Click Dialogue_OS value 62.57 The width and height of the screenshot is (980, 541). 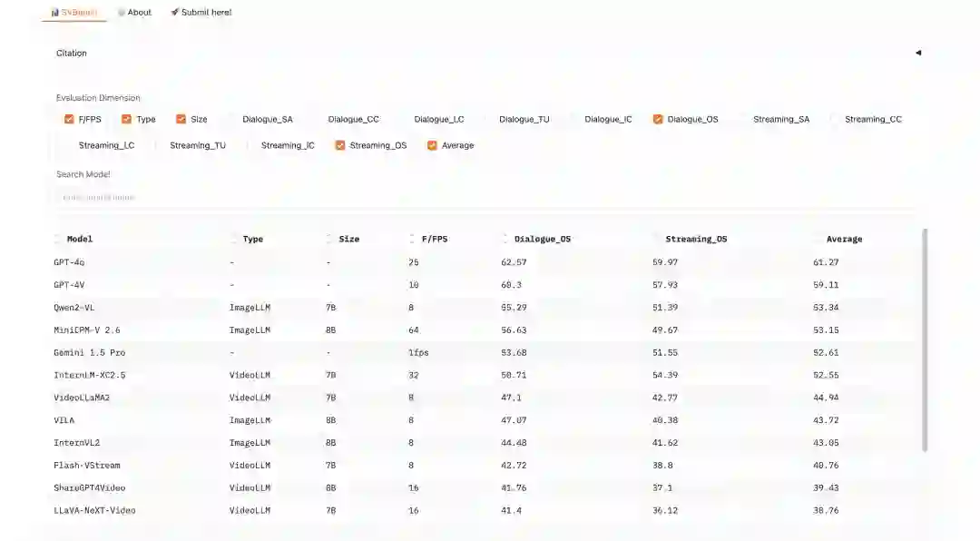pos(514,262)
